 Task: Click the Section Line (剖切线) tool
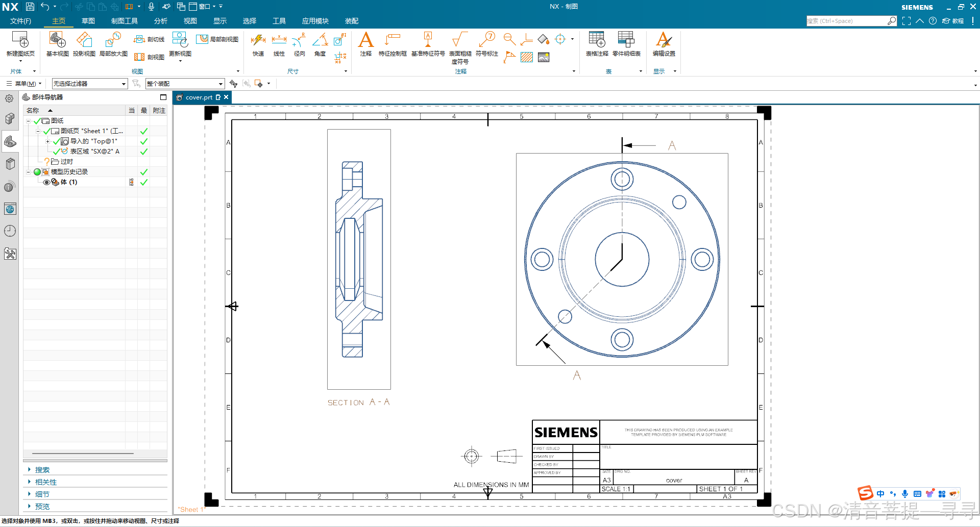coord(149,39)
